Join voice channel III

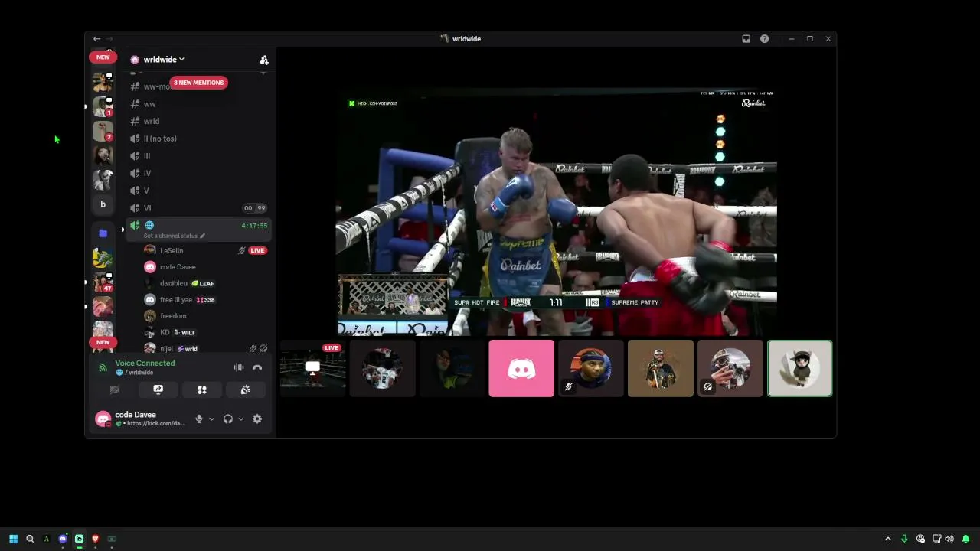198,156
